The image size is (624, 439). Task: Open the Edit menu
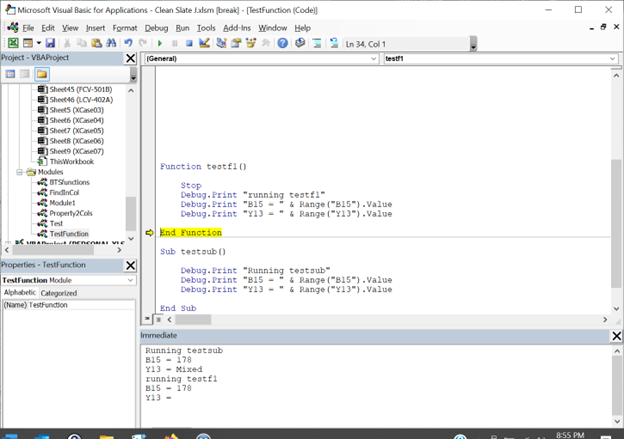(48, 28)
